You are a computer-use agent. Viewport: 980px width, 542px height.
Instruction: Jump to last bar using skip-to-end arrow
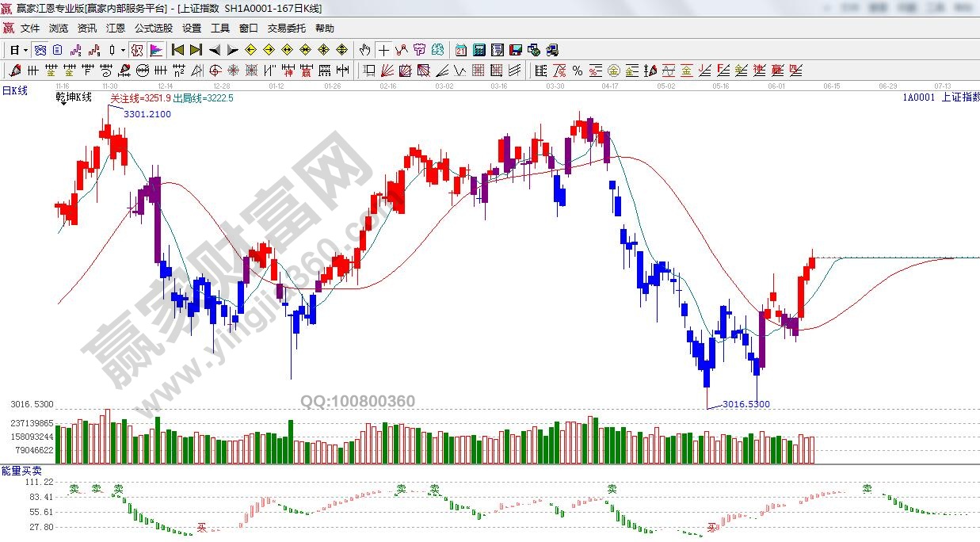[x=196, y=50]
